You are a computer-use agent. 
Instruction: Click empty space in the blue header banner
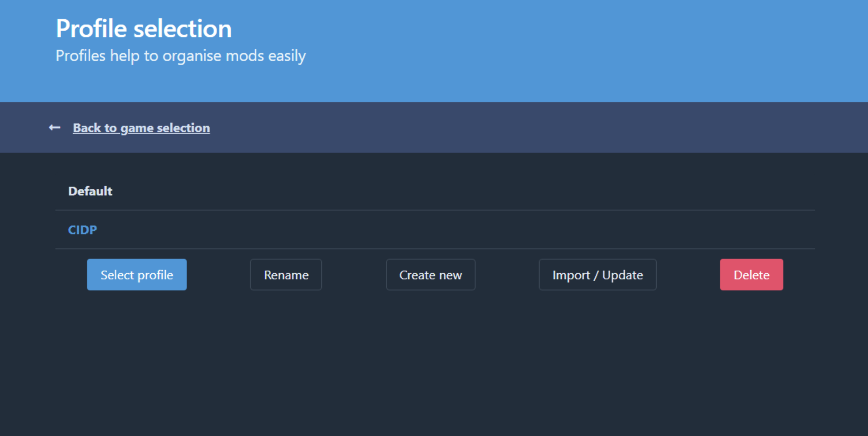[x=593, y=51]
